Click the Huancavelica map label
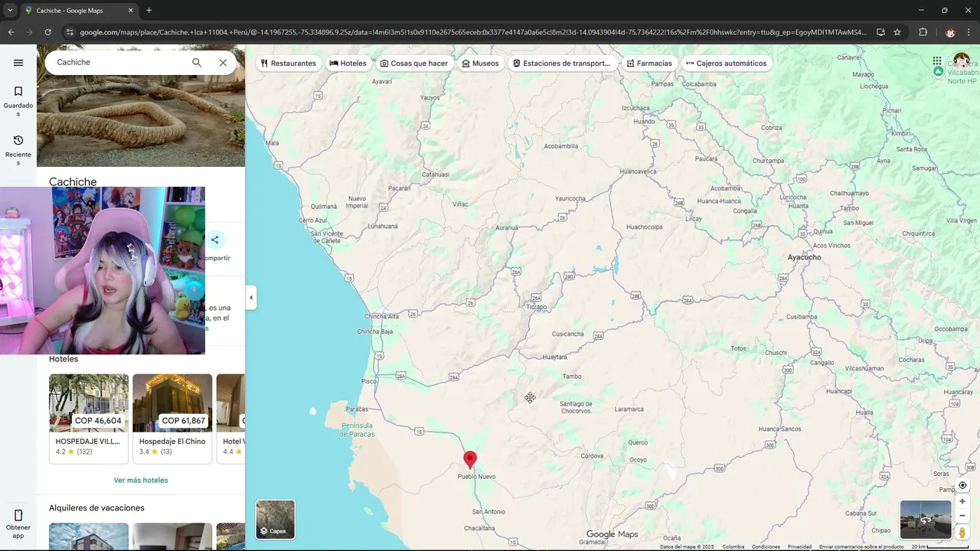 click(x=639, y=171)
